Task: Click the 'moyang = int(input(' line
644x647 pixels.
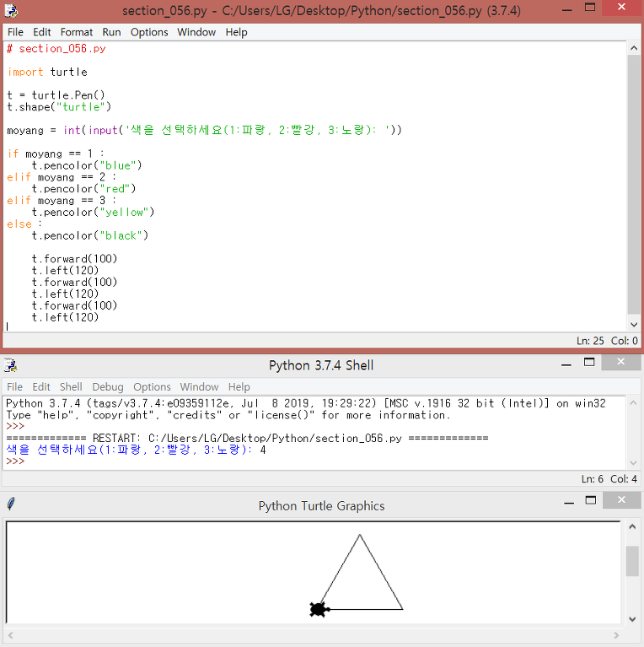Action: pyautogui.click(x=205, y=131)
